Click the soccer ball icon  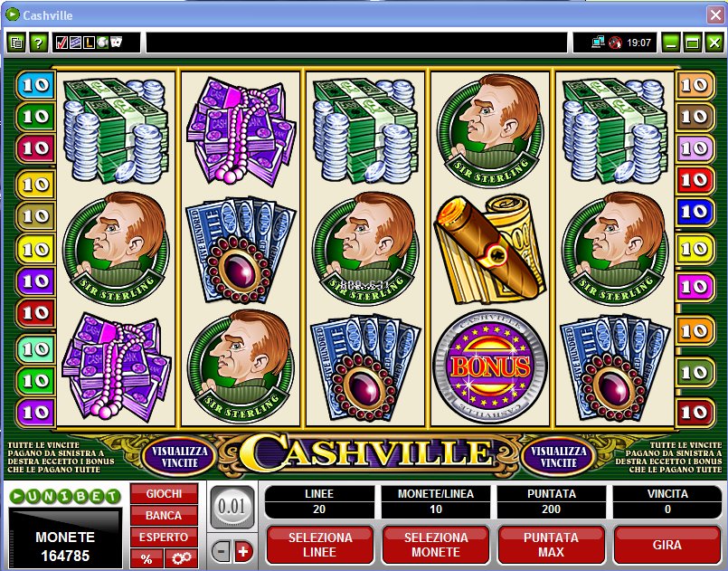pos(102,43)
